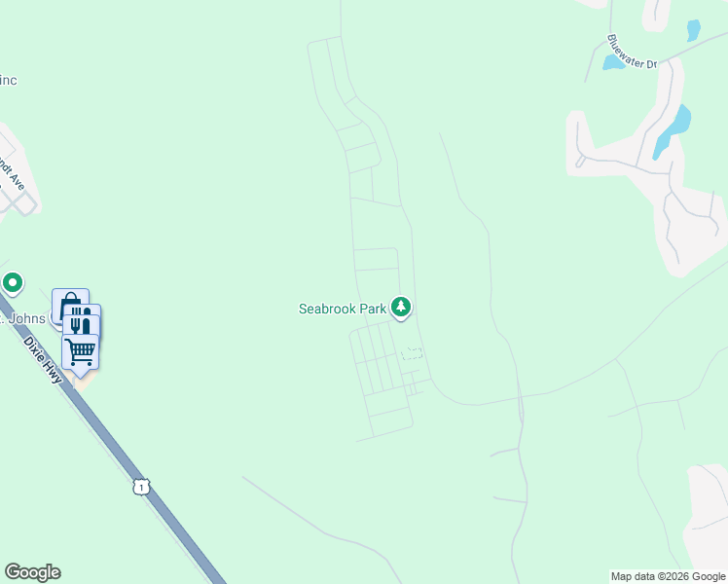Open the Google logo link
The image size is (728, 584).
click(32, 572)
